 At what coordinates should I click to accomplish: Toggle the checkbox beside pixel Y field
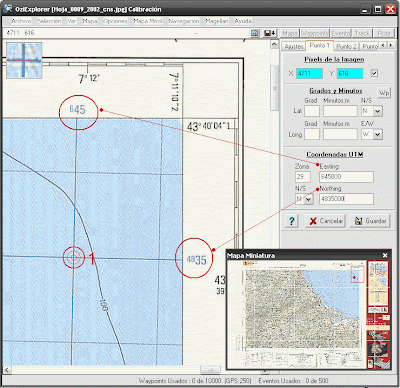pos(374,73)
